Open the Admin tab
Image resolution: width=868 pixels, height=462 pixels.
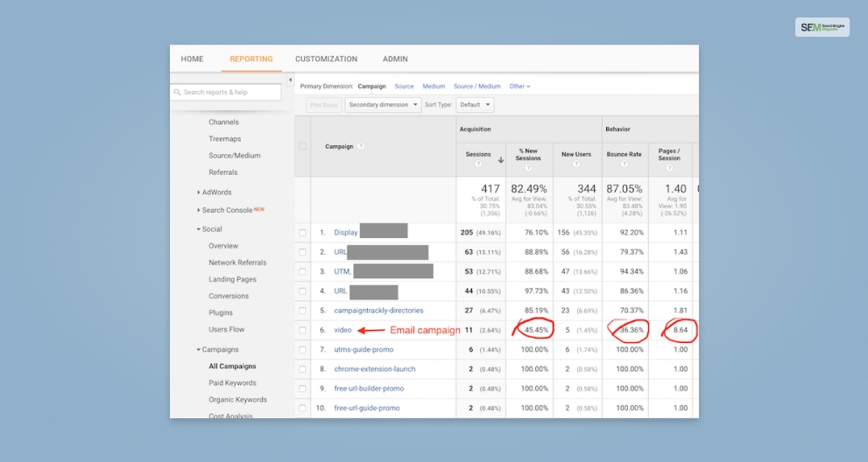click(395, 59)
